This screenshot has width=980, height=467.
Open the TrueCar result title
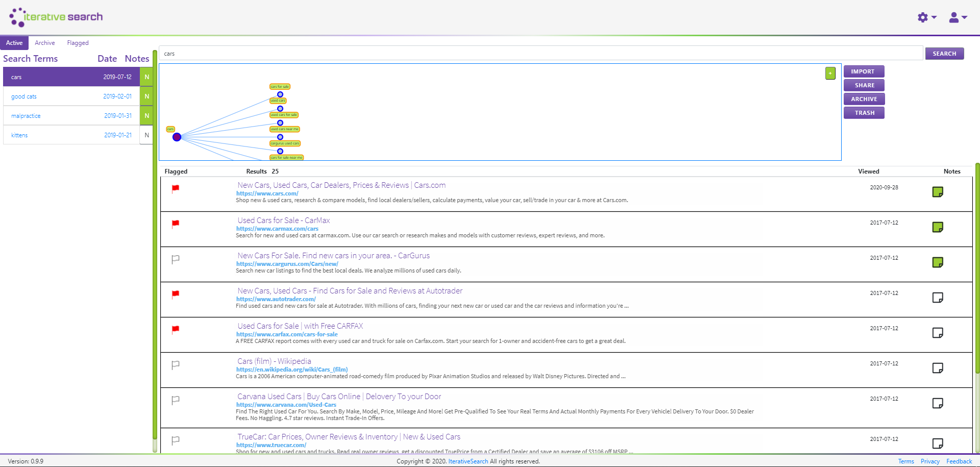pos(349,437)
